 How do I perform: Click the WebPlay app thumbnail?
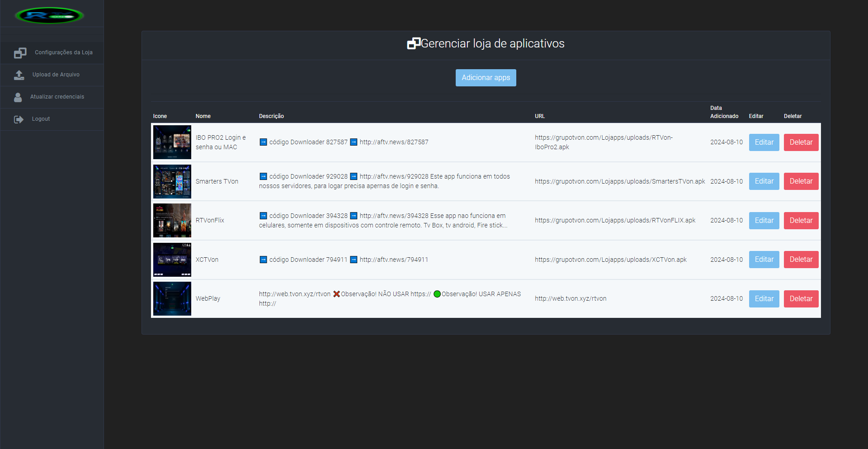coord(172,298)
